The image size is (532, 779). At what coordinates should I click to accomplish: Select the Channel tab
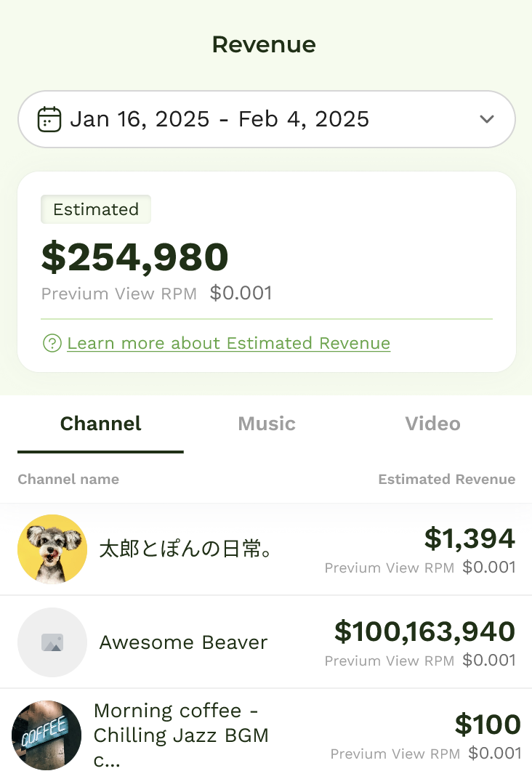(100, 424)
